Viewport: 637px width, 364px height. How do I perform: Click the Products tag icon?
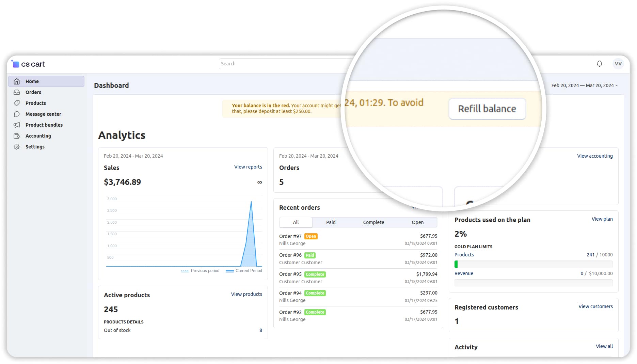[17, 103]
